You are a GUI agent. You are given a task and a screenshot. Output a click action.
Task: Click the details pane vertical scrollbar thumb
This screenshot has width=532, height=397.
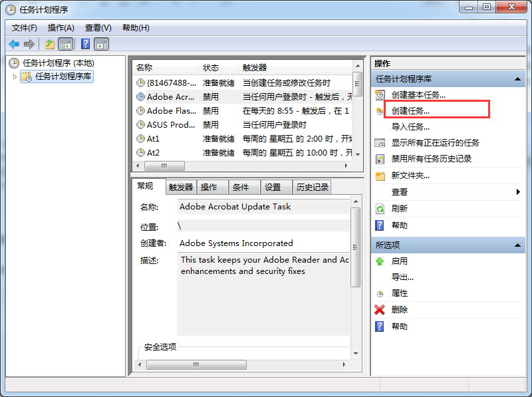tap(355, 247)
